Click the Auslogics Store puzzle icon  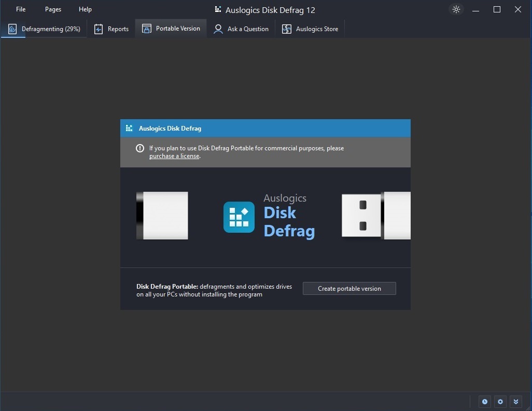point(287,29)
